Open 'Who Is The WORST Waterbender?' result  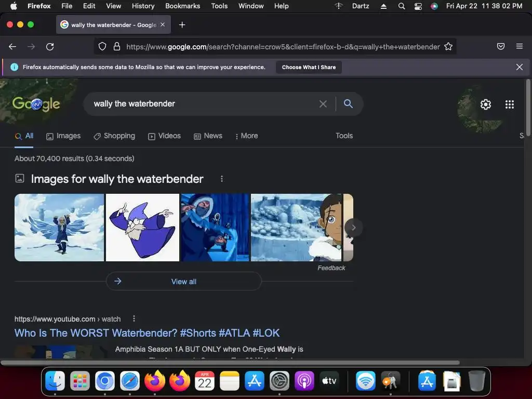pos(147,333)
